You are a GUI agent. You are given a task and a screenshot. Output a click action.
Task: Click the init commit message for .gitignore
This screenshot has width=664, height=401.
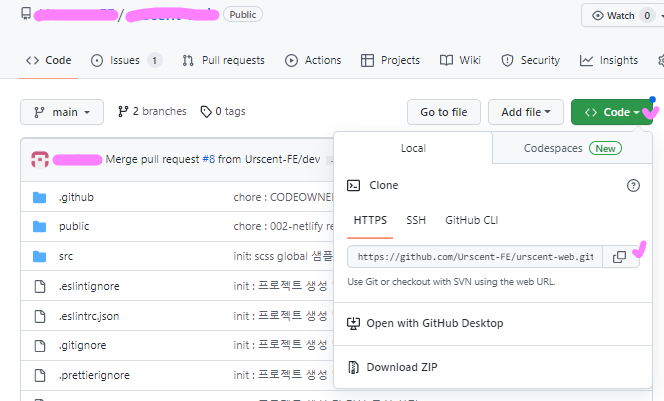pos(280,346)
